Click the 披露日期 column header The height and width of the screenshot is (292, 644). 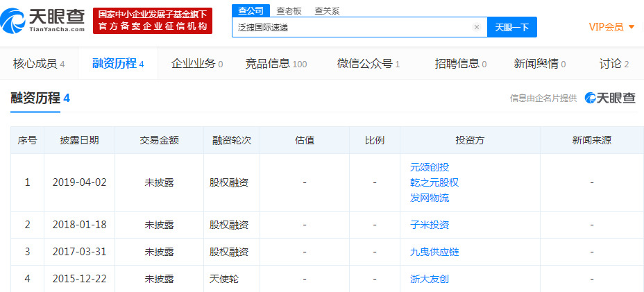pyautogui.click(x=79, y=140)
